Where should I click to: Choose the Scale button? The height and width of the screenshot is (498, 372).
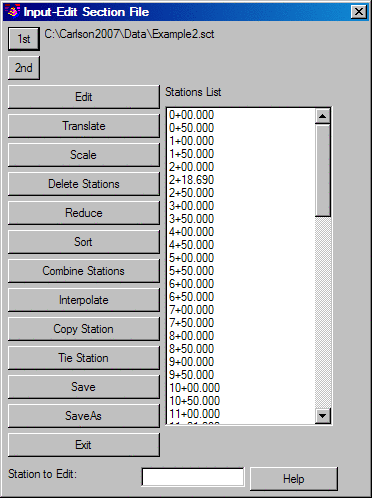click(x=84, y=155)
